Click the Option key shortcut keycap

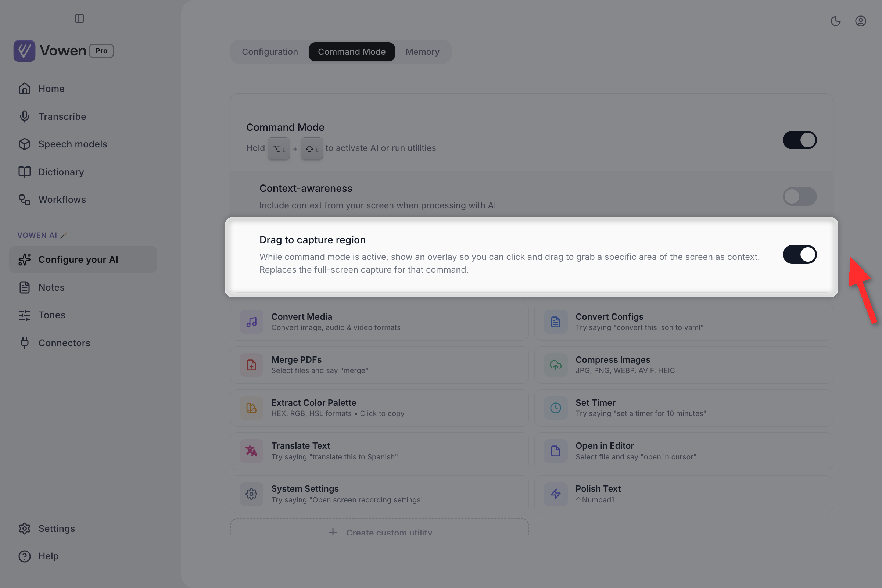(x=279, y=149)
